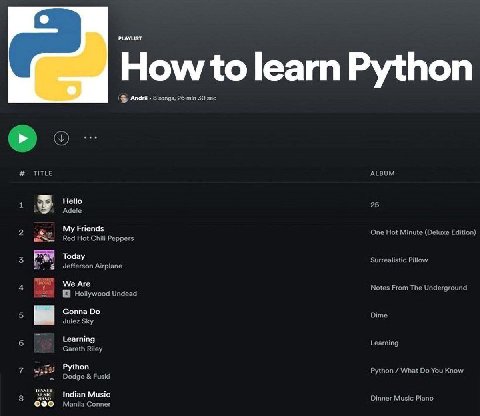Viewport: 480px width, 416px height.
Task: Click track number 7 for Python
Action: (21, 371)
